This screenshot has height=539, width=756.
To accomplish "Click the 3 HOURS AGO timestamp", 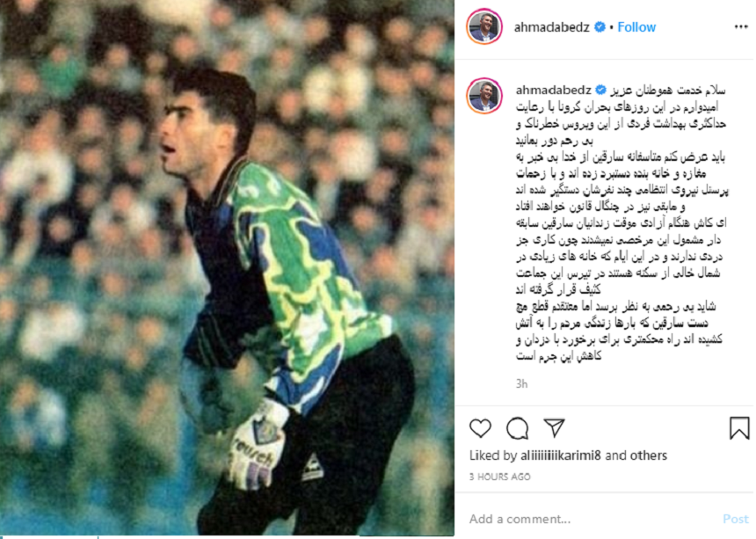I will 500,477.
